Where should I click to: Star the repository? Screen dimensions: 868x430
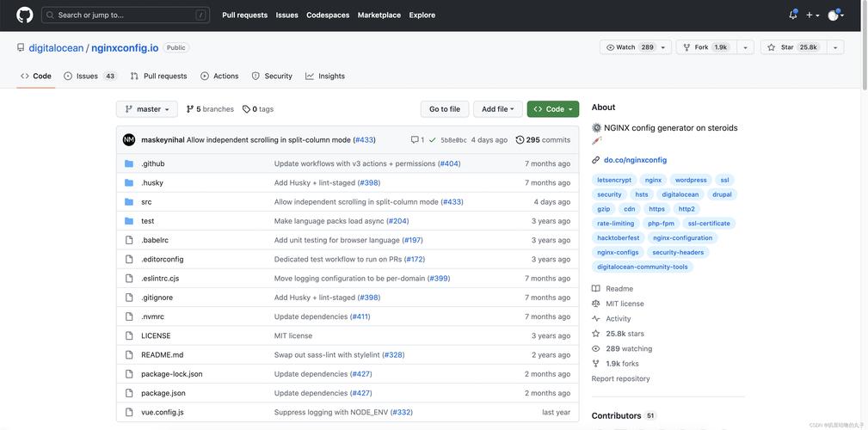coord(792,47)
